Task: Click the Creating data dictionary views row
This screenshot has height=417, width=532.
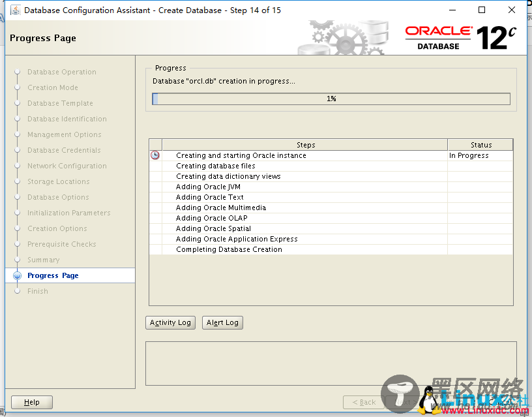Action: coord(331,176)
